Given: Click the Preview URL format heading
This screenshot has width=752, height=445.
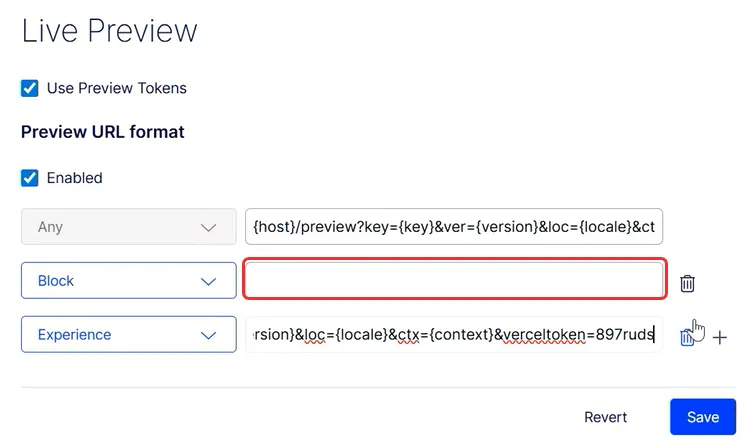Looking at the screenshot, I should pyautogui.click(x=103, y=132).
